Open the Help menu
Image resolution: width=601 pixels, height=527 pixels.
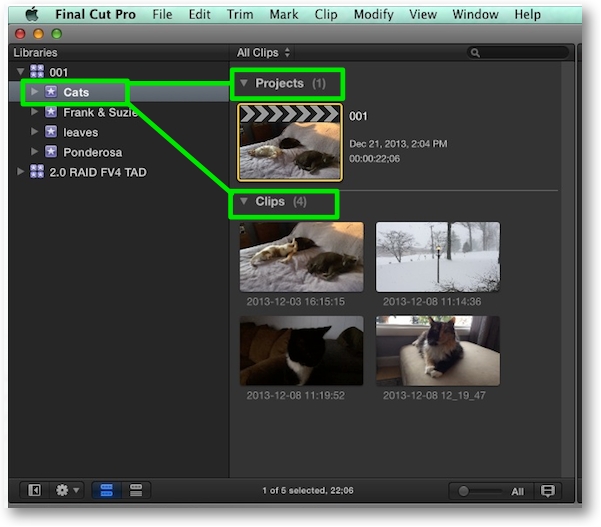[x=527, y=15]
